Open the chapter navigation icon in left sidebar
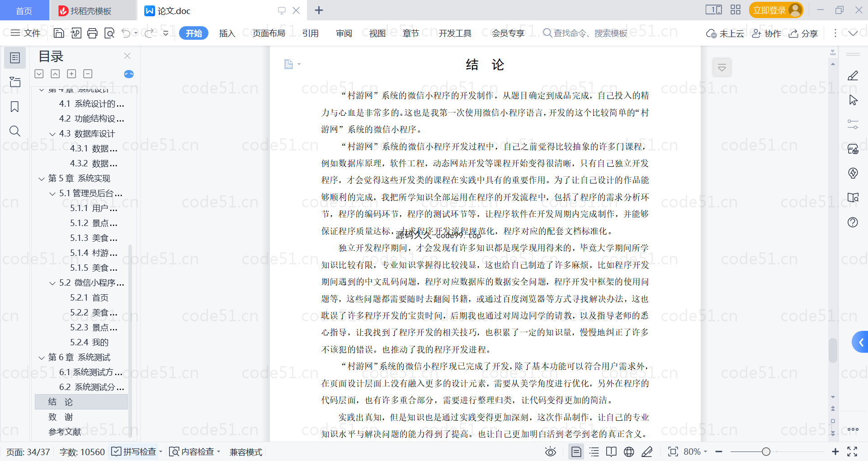 pos(15,82)
